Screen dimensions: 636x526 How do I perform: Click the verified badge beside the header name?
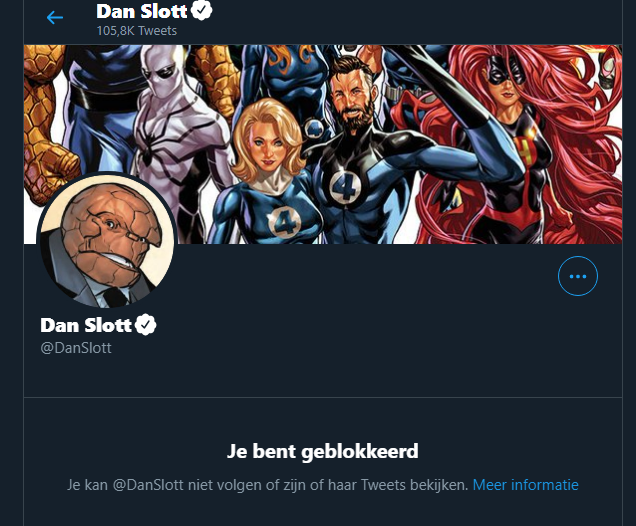click(x=202, y=10)
